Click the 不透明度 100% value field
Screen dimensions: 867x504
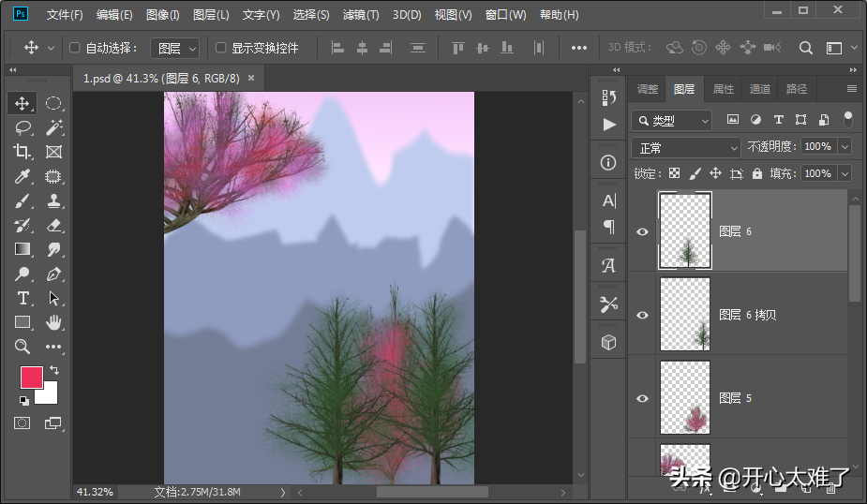[818, 146]
